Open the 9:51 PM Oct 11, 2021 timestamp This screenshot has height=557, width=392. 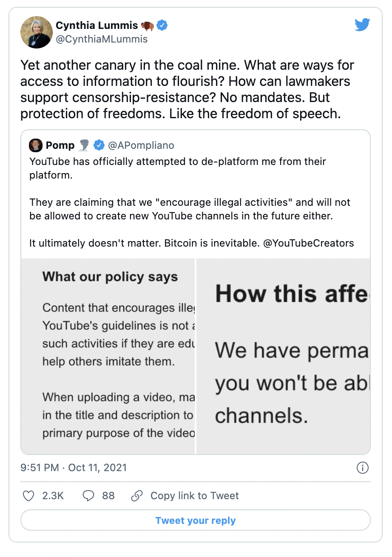click(74, 468)
